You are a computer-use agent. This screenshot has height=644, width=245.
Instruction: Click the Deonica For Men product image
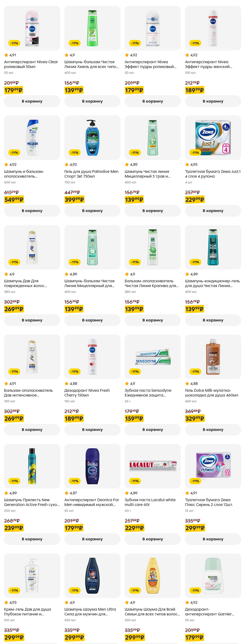pos(92,466)
